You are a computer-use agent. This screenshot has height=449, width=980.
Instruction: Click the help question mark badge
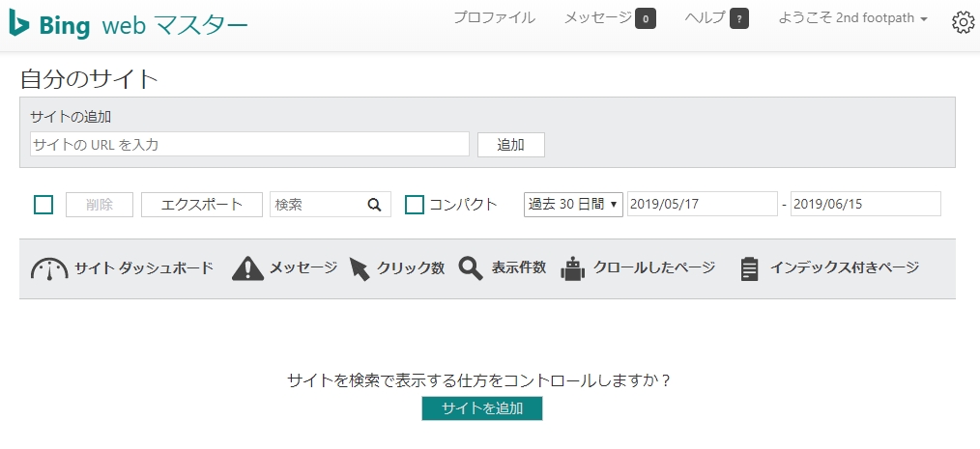coord(739,19)
